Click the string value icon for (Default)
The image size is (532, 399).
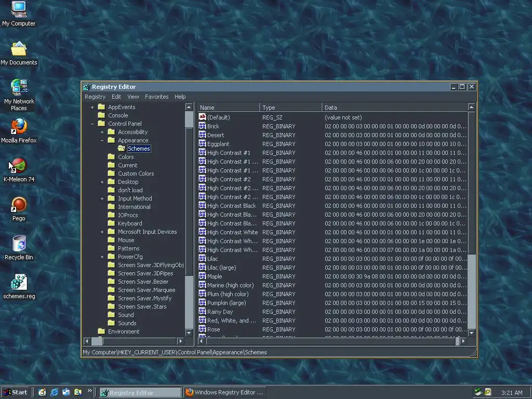(x=203, y=117)
